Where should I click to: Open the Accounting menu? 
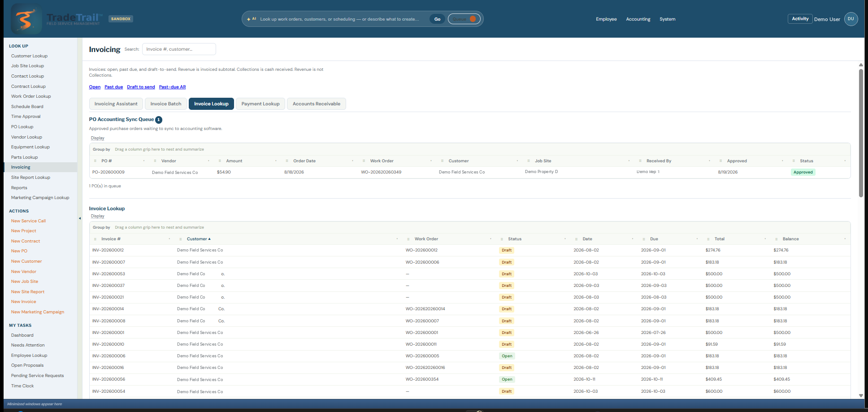(x=638, y=19)
